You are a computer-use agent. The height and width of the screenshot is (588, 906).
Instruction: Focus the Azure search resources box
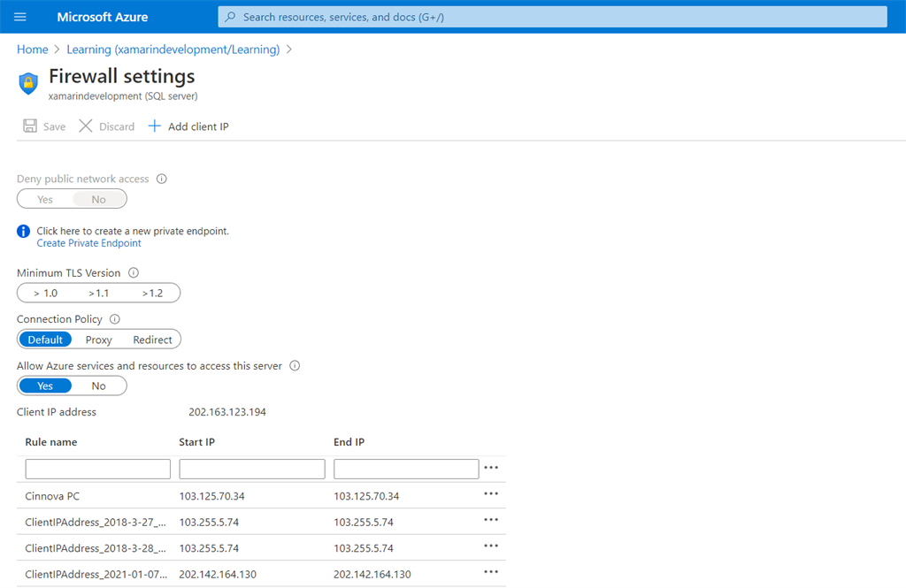click(x=552, y=17)
